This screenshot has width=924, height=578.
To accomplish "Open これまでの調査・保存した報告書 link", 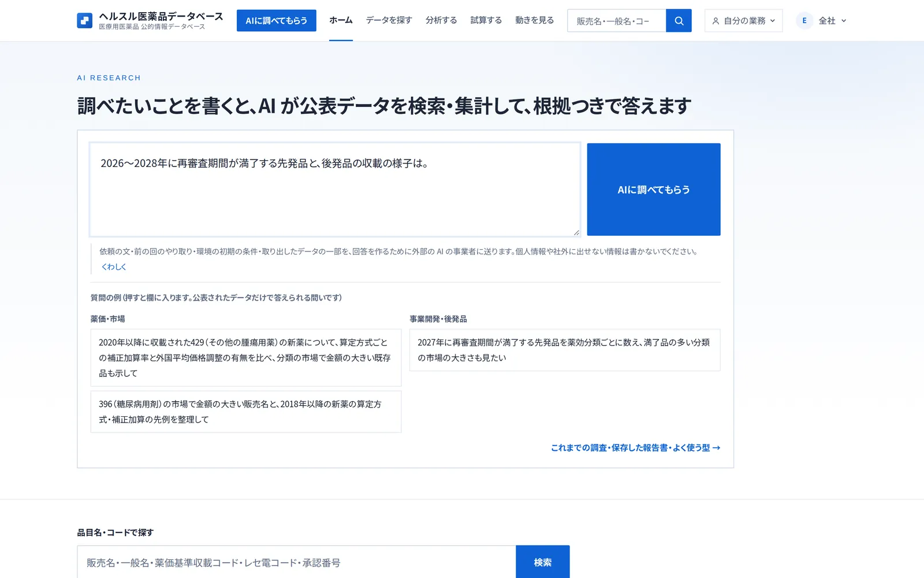I will [635, 448].
